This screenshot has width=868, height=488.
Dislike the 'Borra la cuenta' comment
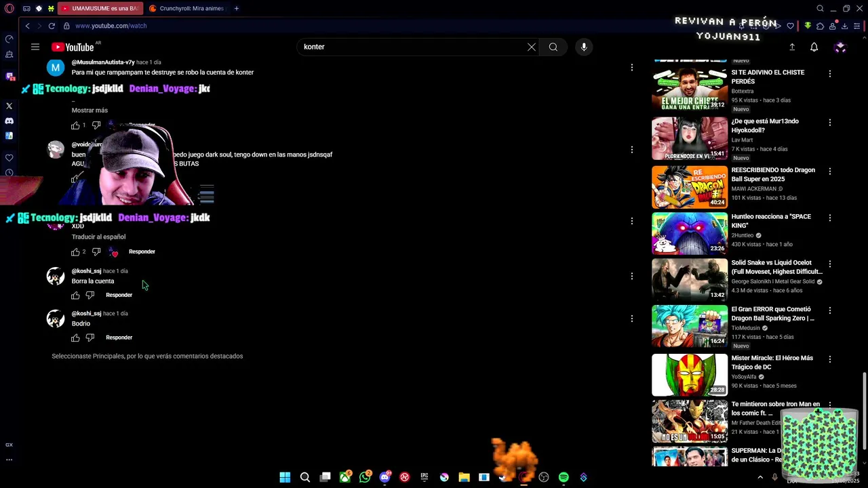pyautogui.click(x=90, y=296)
